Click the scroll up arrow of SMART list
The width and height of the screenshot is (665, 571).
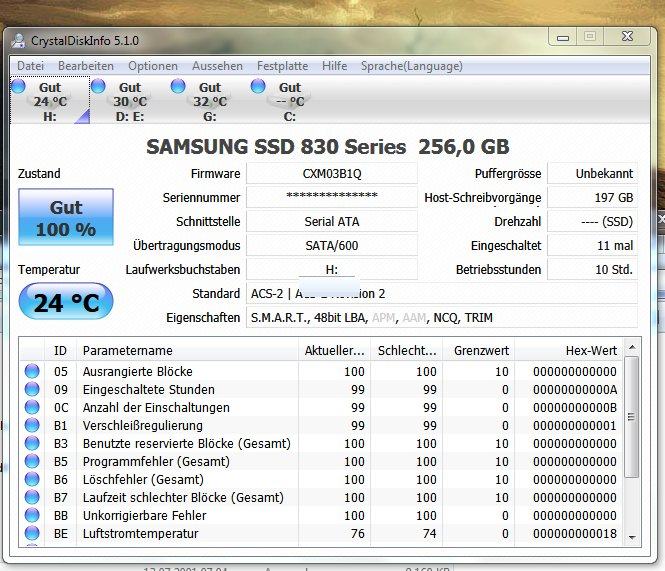(x=632, y=347)
